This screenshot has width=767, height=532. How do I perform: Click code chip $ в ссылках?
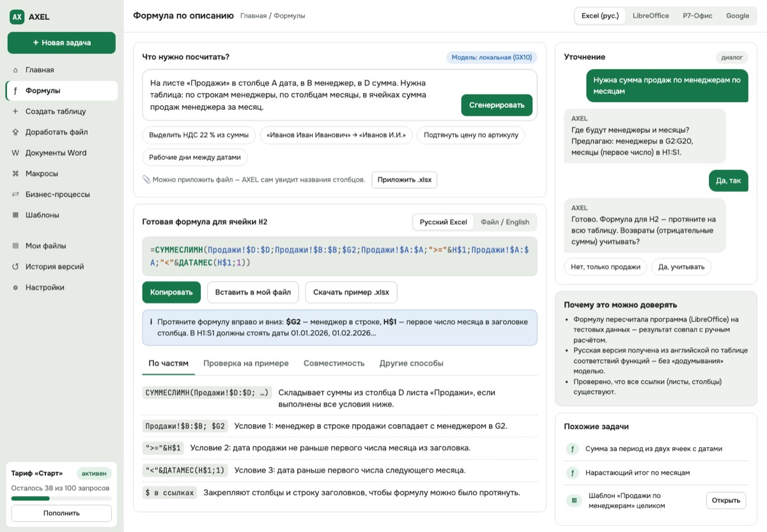[169, 493]
